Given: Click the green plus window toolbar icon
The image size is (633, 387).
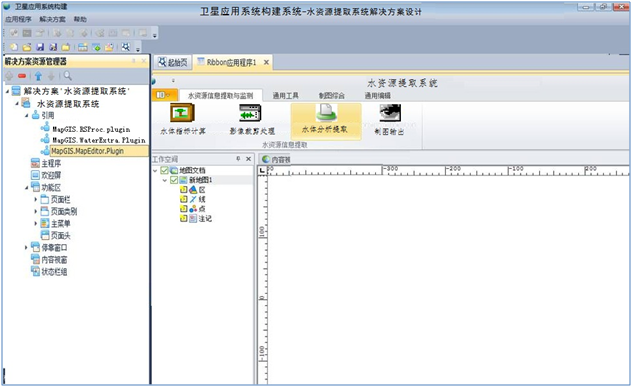Looking at the screenshot, I should click(x=96, y=47).
